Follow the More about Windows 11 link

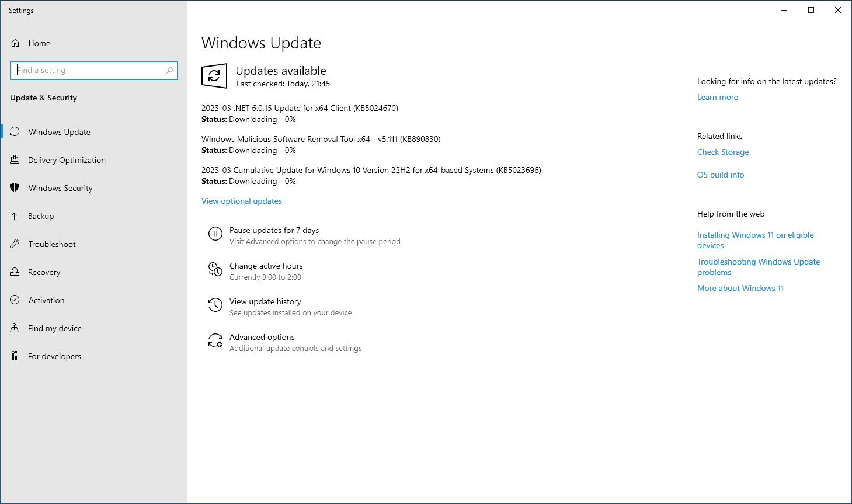tap(740, 289)
